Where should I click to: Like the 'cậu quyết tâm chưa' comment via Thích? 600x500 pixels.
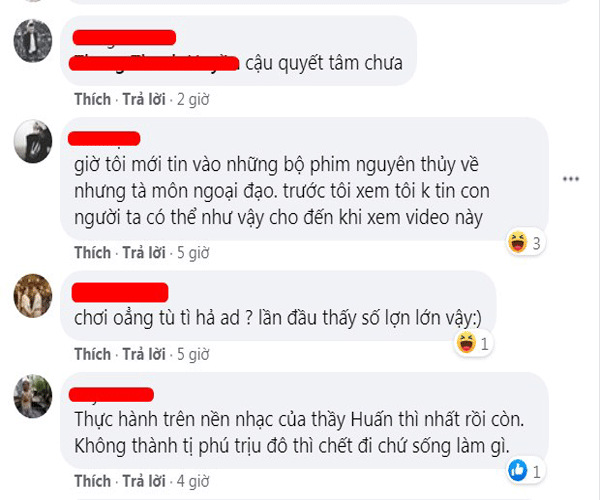[x=93, y=99]
